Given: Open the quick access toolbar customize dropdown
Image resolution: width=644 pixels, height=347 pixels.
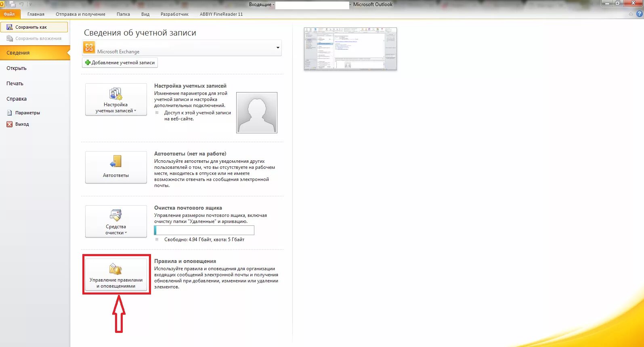Looking at the screenshot, I should coord(30,4).
